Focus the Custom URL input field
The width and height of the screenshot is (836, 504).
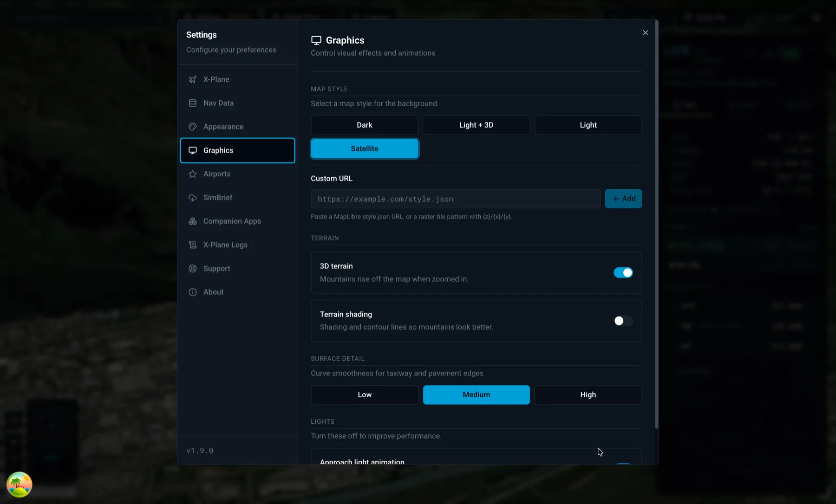(456, 199)
